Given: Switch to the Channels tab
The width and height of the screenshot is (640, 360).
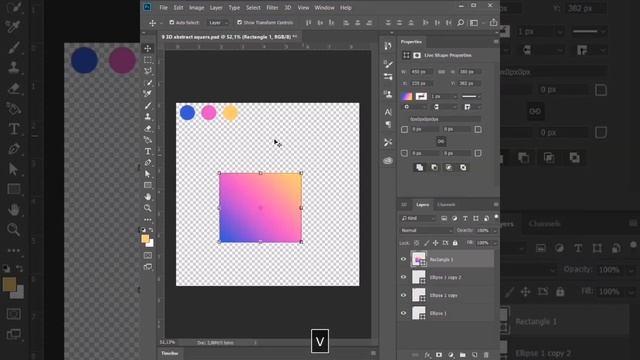Looking at the screenshot, I should [446, 205].
